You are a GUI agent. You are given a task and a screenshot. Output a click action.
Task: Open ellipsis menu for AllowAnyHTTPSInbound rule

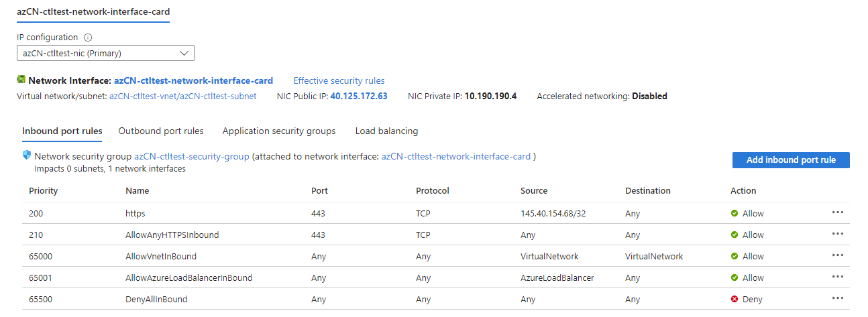[x=837, y=234]
